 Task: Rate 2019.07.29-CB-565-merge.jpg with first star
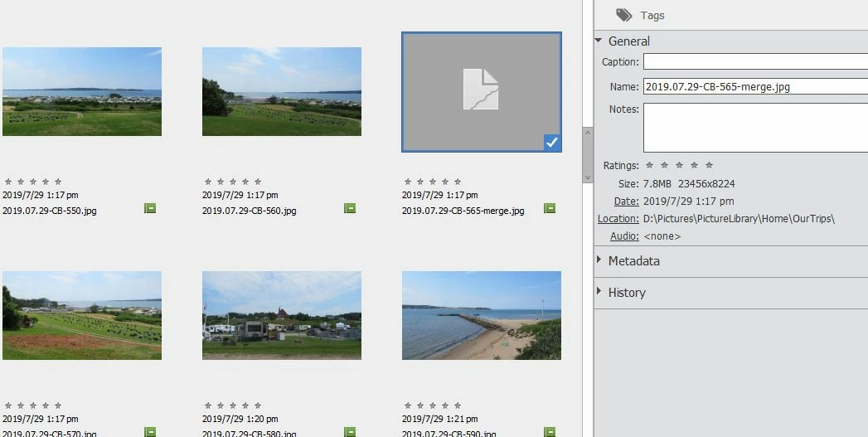[407, 182]
